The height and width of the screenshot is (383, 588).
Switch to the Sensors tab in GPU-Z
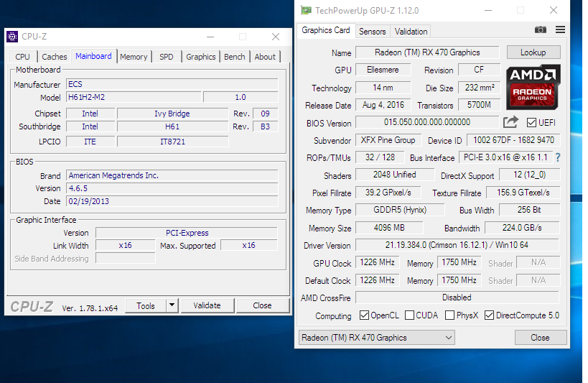372,32
